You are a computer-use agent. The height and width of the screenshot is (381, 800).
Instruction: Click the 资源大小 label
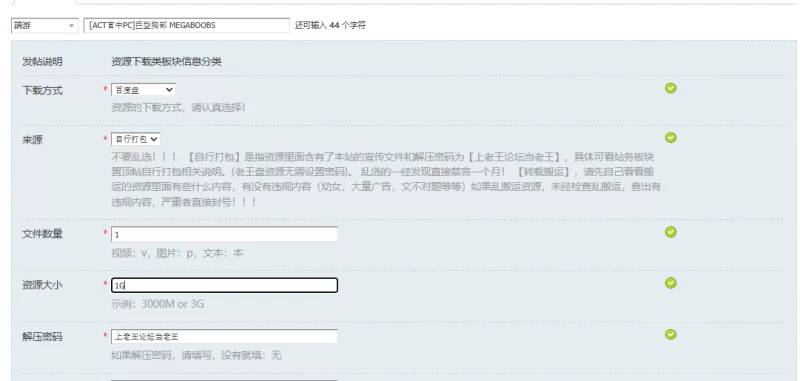click(42, 285)
